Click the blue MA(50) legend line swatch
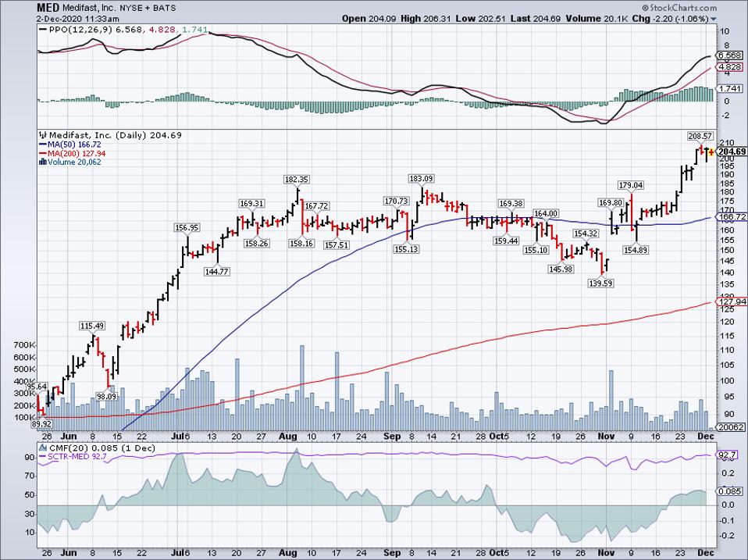 tap(43, 144)
